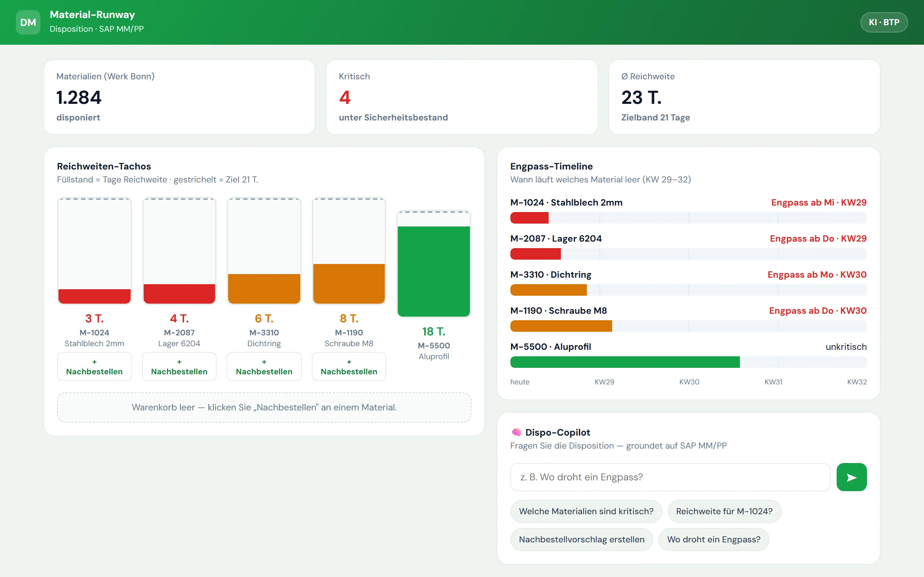This screenshot has height=577, width=924.
Task: Choose suggestion 'Welche Materialien sind kritisch?'
Action: pos(586,511)
